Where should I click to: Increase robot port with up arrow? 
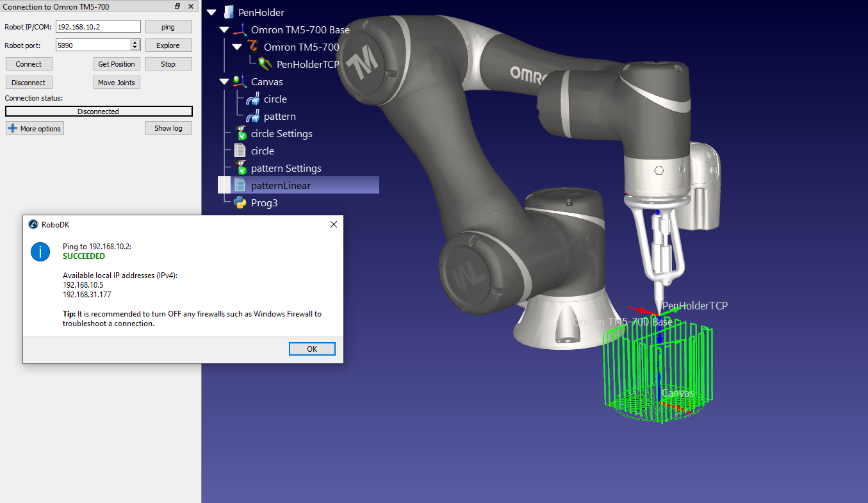pos(135,43)
